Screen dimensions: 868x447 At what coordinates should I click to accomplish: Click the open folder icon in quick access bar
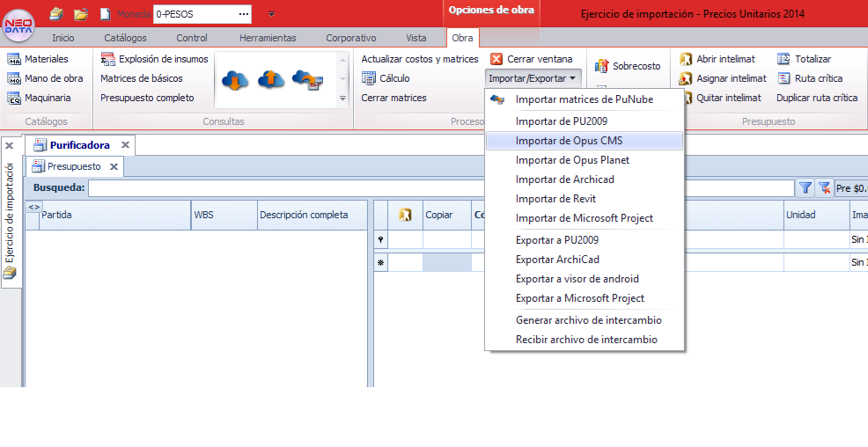[81, 14]
